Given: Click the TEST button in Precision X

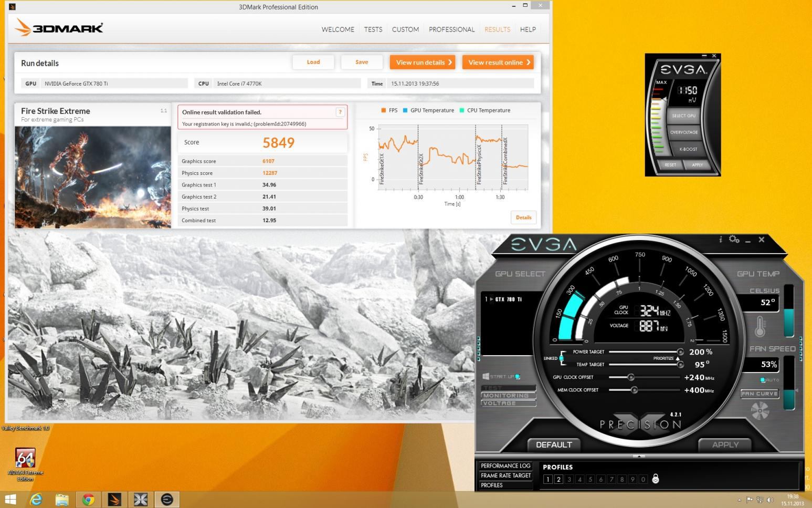Looking at the screenshot, I should pos(508,388).
